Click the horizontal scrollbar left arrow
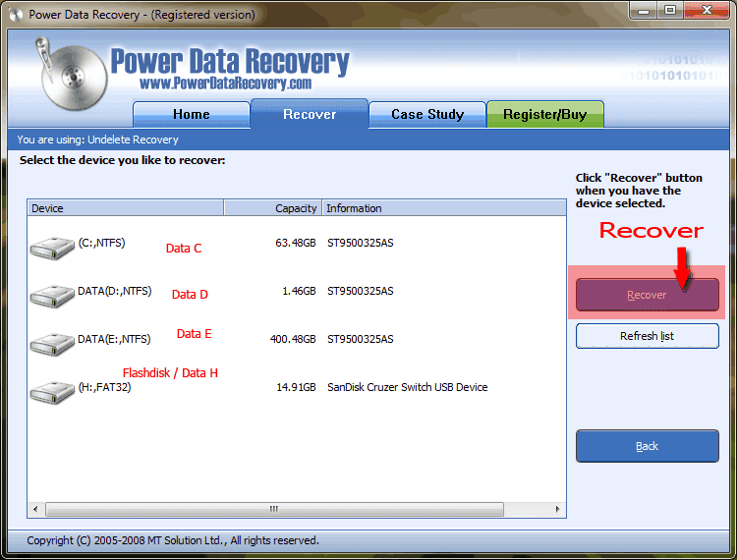 [35, 509]
